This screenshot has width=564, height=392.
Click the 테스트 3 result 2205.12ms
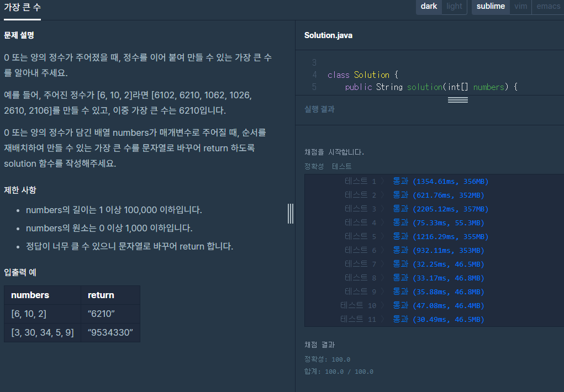[x=441, y=209]
